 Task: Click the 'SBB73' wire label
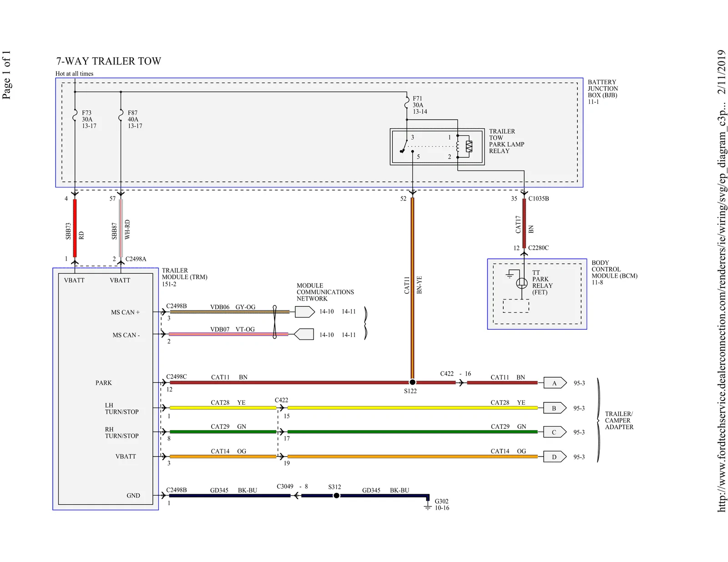pos(68,231)
